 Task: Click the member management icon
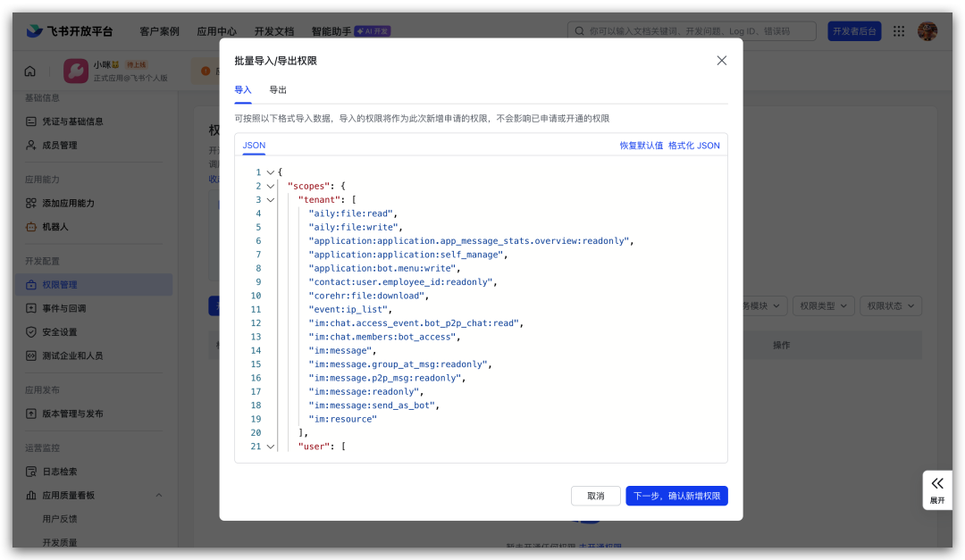click(x=31, y=146)
